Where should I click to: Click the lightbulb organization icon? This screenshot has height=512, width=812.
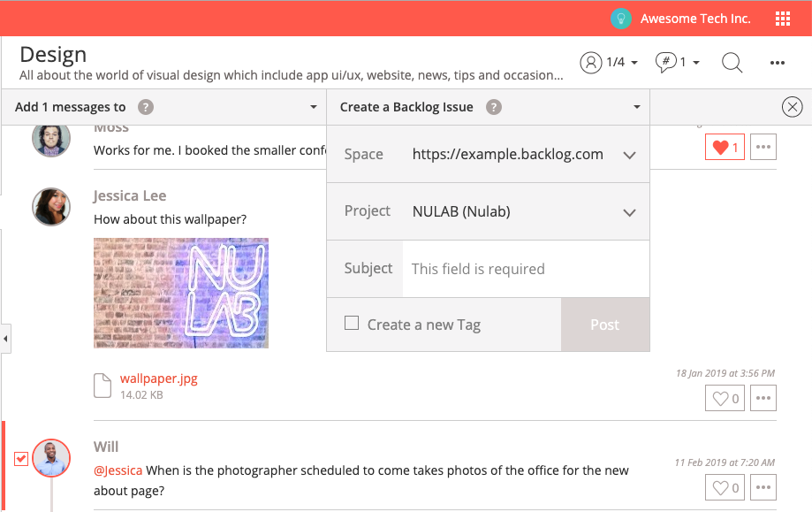tap(620, 19)
